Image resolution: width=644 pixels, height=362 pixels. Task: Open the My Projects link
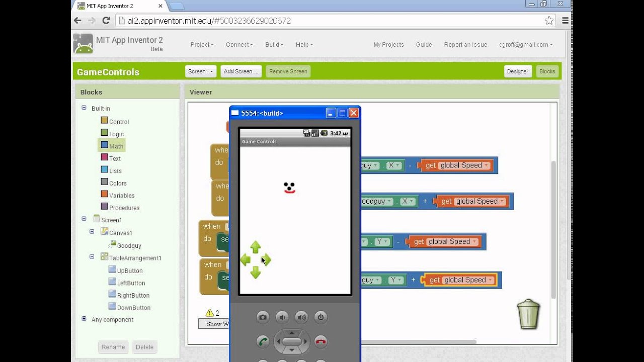tap(389, 45)
